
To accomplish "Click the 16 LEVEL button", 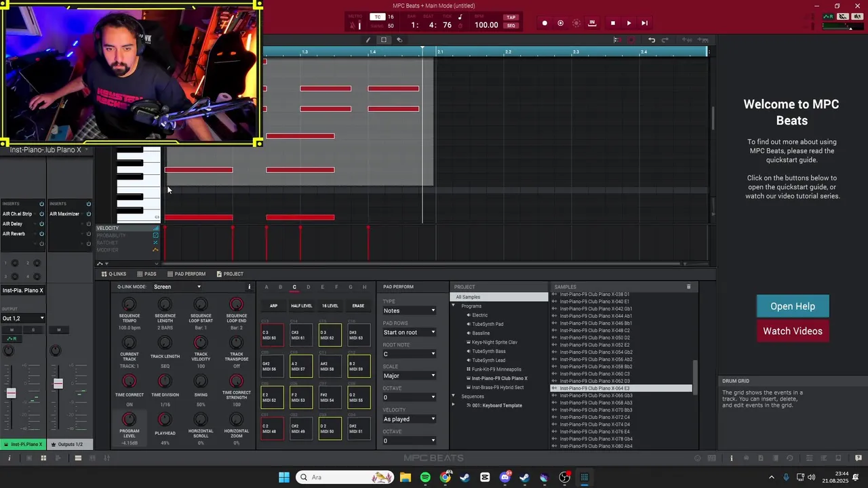I will 330,306.
